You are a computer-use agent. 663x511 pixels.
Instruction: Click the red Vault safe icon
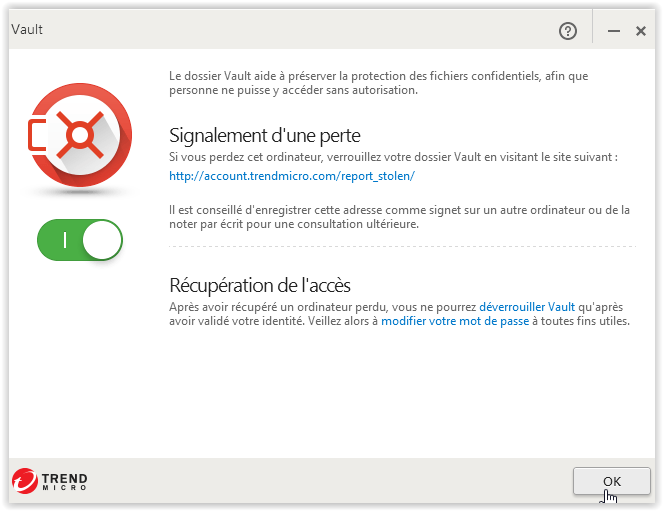click(x=80, y=135)
